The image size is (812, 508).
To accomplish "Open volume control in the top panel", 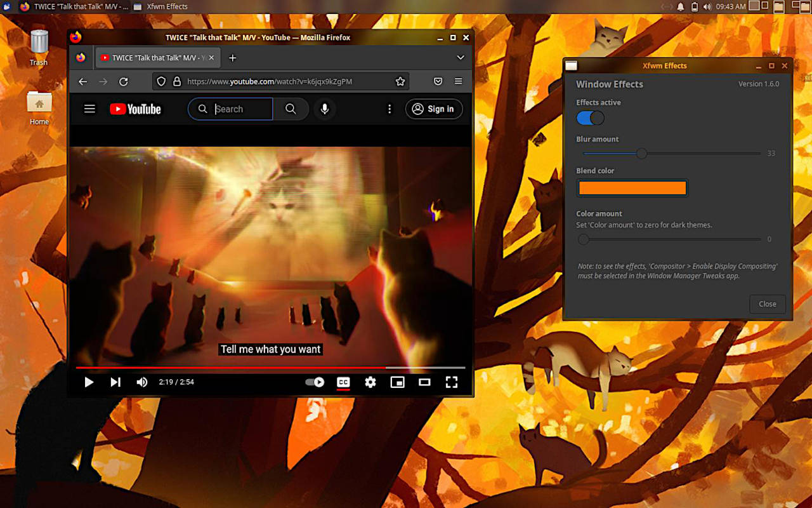I will [707, 6].
